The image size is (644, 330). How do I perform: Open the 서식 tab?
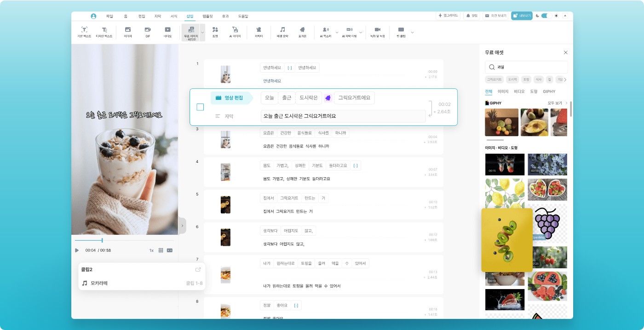[x=174, y=16]
